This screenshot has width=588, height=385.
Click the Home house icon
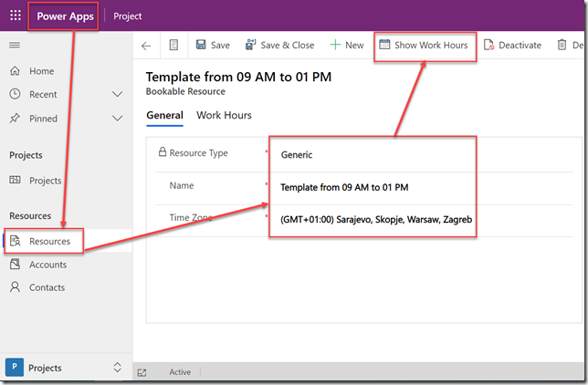click(15, 70)
